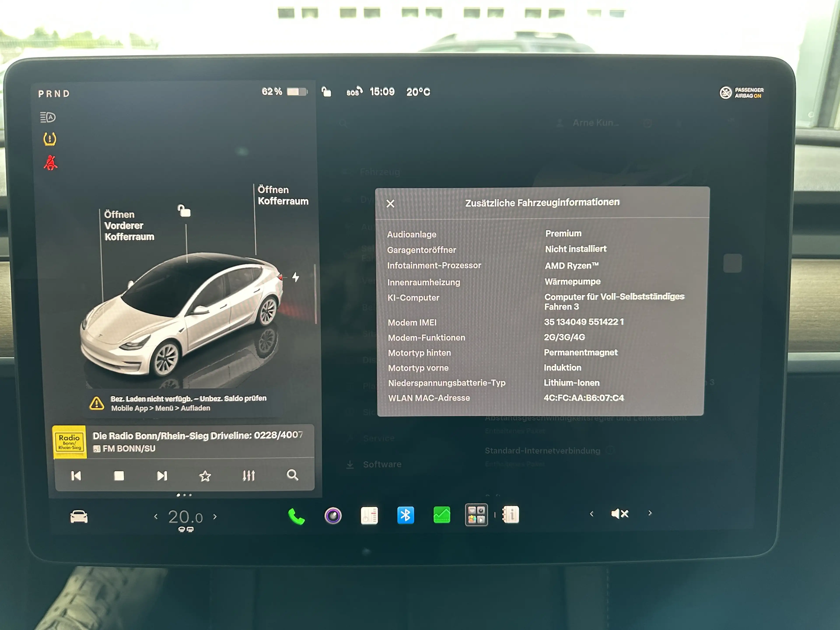The height and width of the screenshot is (630, 840).
Task: Open the car controls icon
Action: coord(79,517)
